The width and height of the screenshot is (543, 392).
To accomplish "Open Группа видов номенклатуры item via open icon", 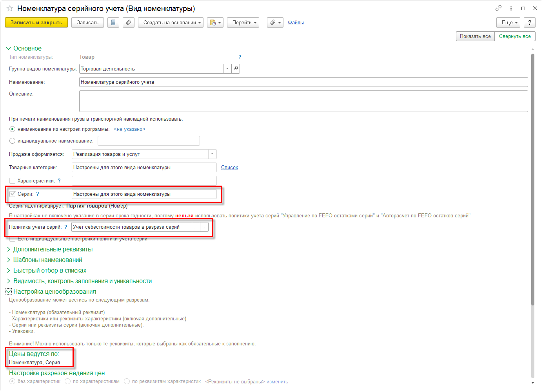I will point(236,69).
